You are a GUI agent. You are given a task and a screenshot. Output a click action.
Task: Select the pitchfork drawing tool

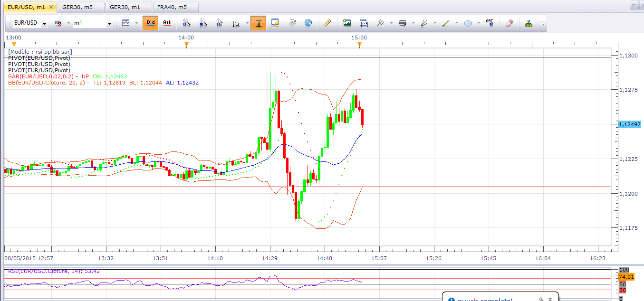click(x=381, y=23)
